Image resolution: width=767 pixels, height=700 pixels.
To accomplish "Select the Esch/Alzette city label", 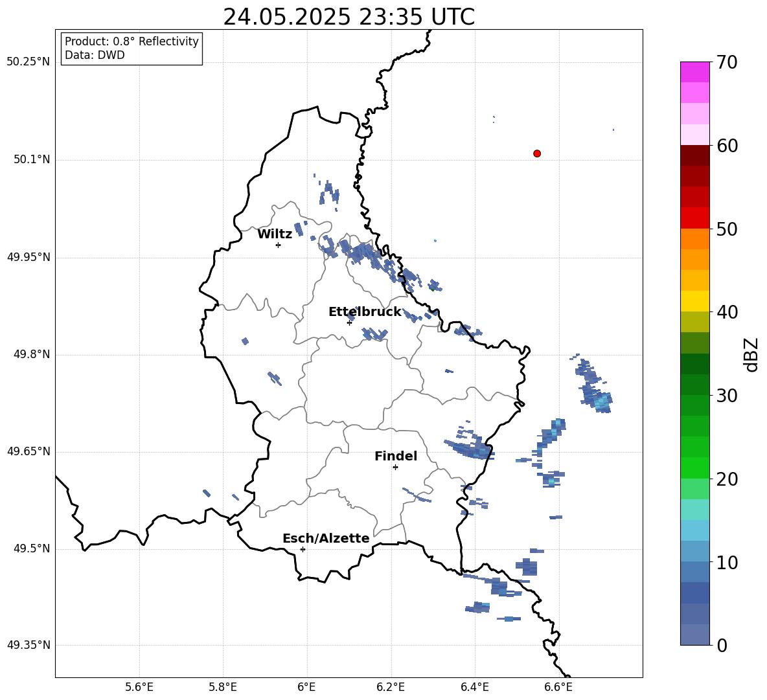I will click(x=326, y=538).
